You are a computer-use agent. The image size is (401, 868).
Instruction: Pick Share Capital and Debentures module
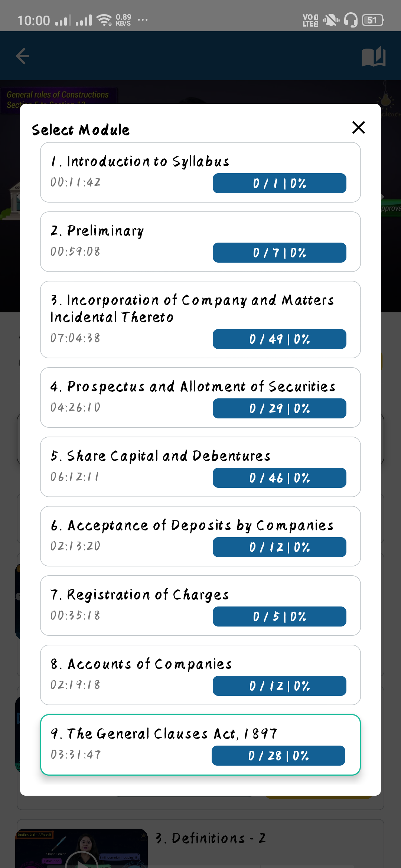(x=161, y=456)
